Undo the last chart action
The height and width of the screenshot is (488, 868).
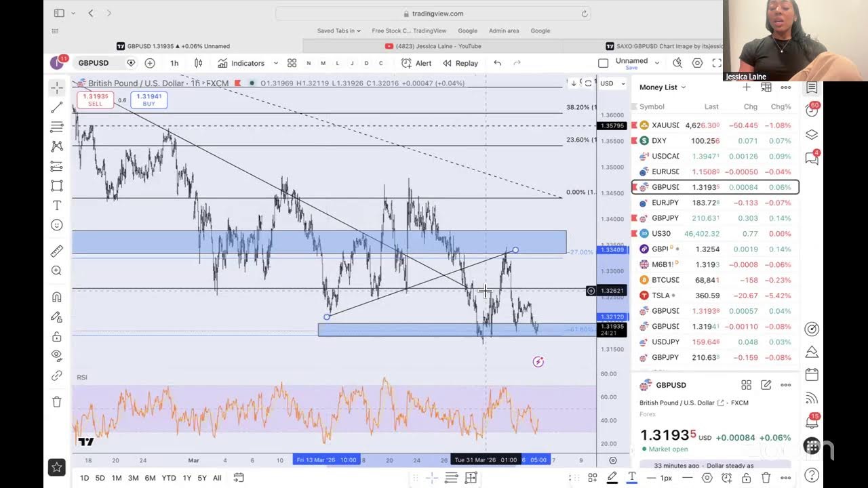[x=498, y=63]
